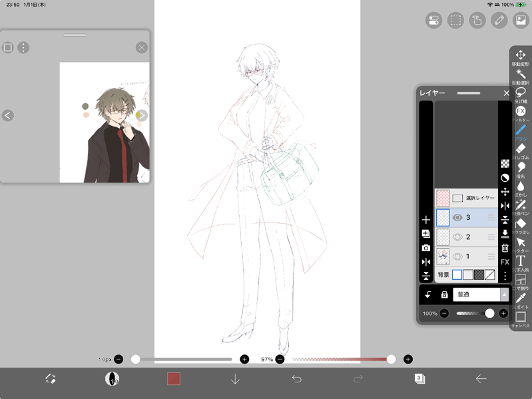Decrease brush thickness with minus button
Screen dimensions: 532x399
pos(119,359)
